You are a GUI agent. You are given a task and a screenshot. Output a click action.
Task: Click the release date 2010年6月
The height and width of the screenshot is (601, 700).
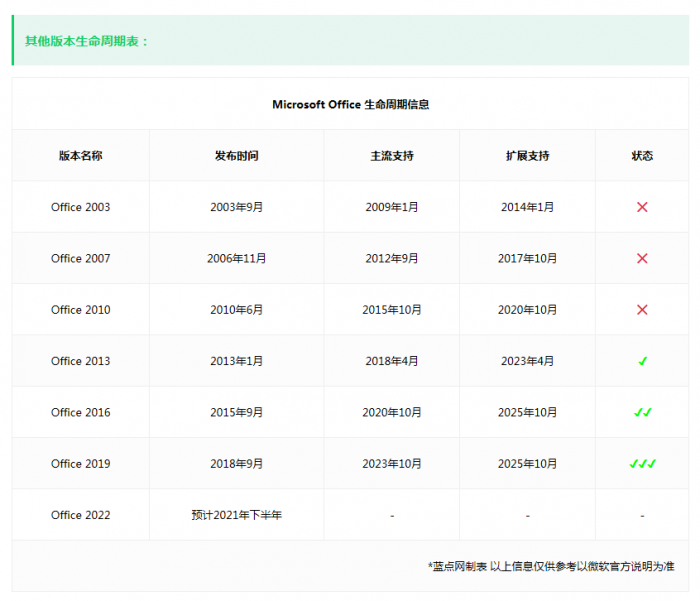pos(237,310)
